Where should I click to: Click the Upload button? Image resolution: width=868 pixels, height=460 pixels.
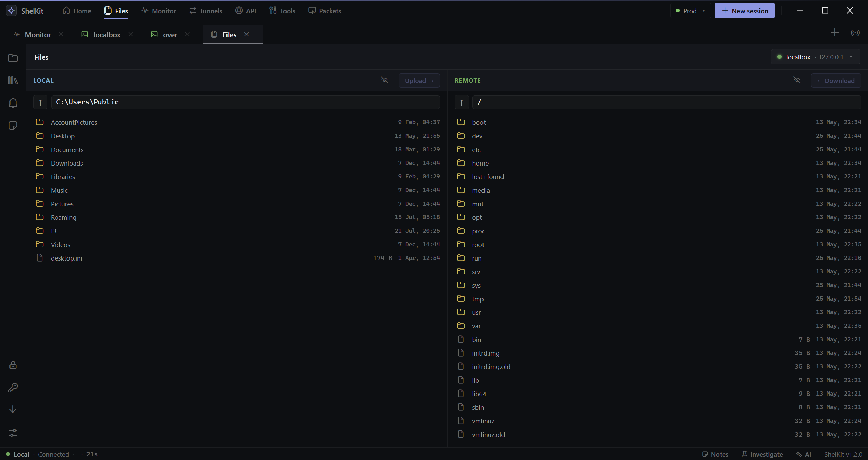(x=419, y=81)
